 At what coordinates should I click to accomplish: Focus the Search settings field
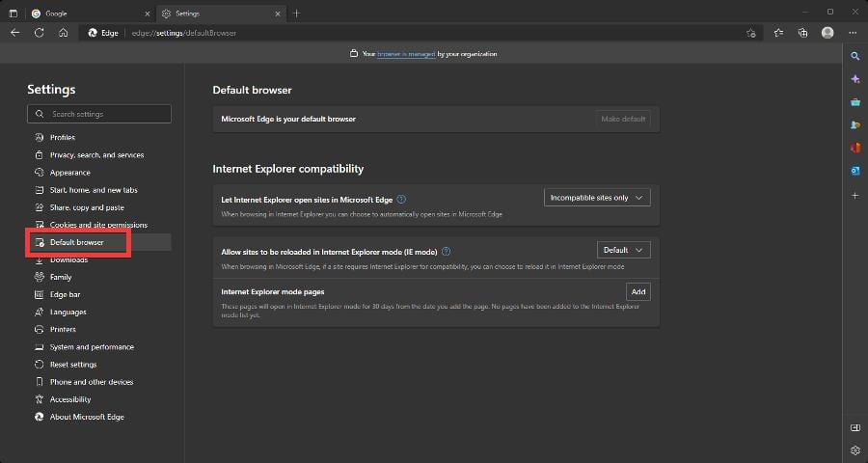[99, 114]
